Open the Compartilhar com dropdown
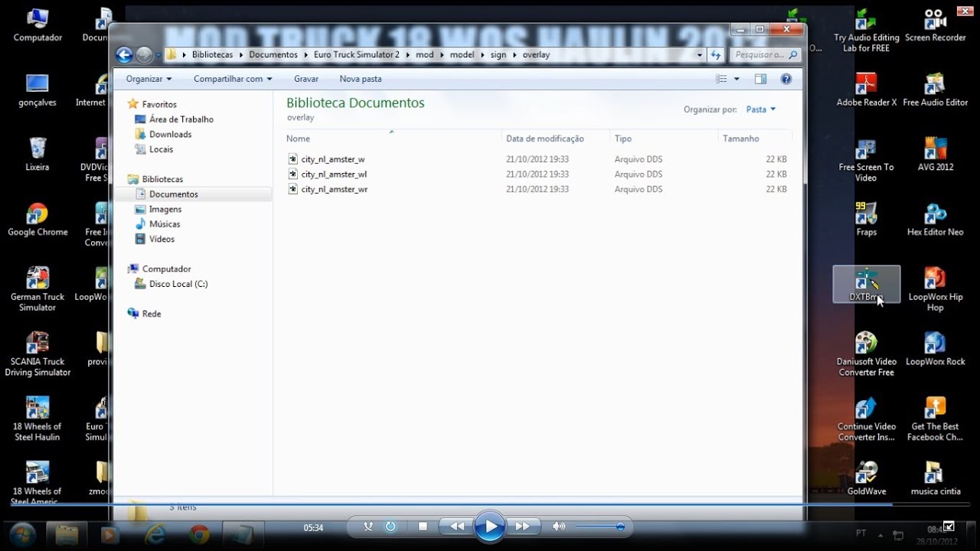 pyautogui.click(x=233, y=79)
